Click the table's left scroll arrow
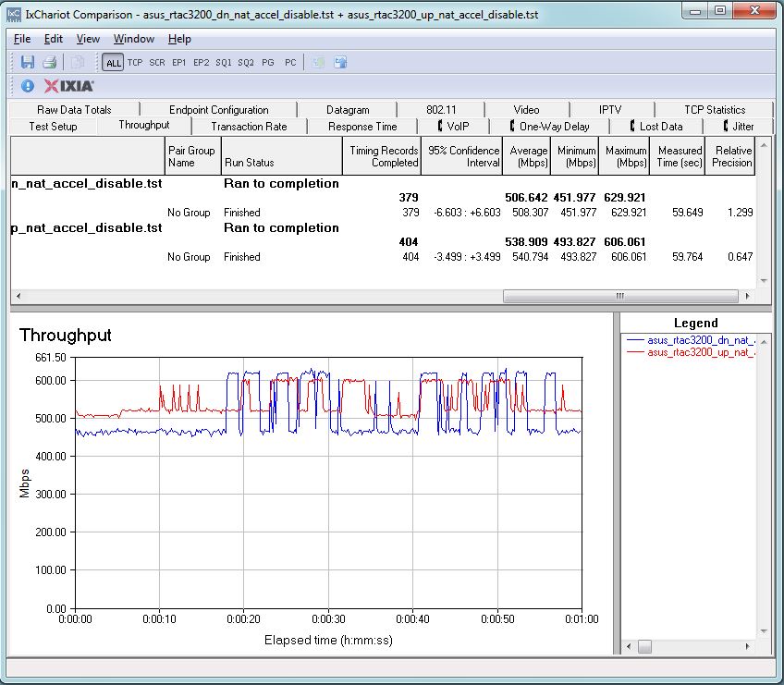This screenshot has width=784, height=685. point(18,296)
